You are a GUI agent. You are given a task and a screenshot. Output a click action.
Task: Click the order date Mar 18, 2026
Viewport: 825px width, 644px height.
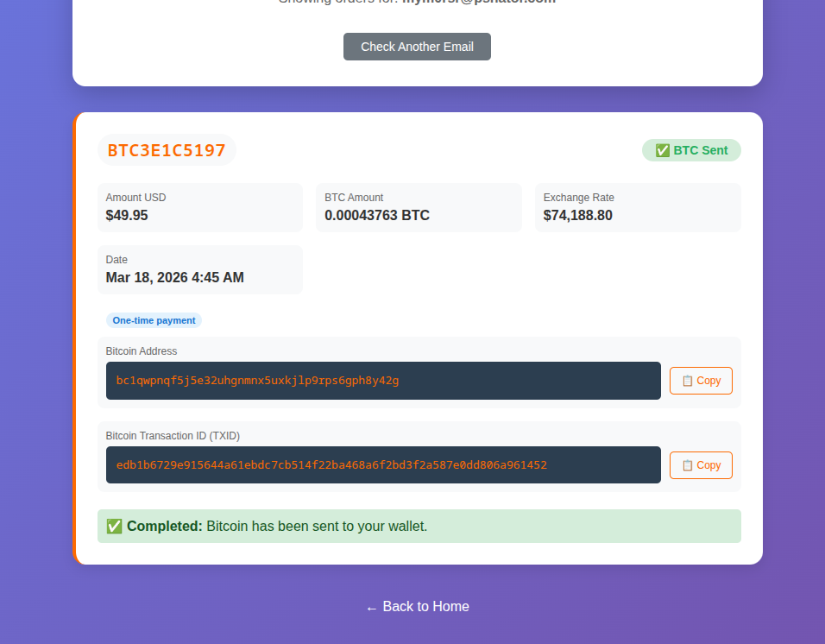[174, 277]
